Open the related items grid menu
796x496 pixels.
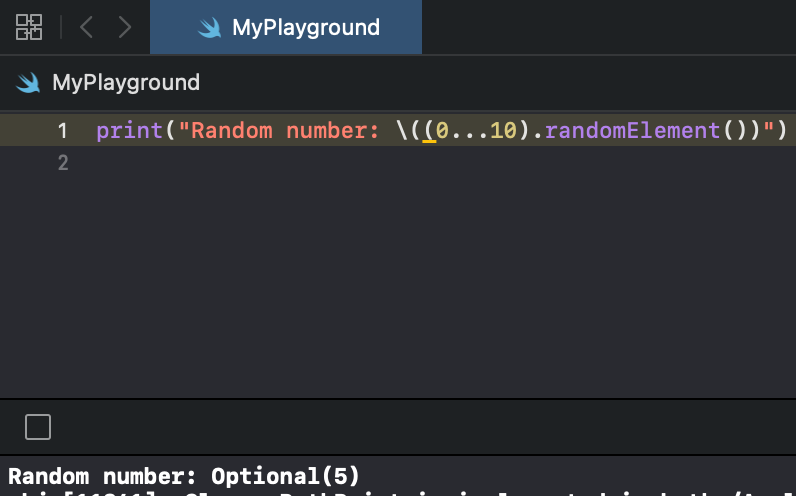click(29, 27)
